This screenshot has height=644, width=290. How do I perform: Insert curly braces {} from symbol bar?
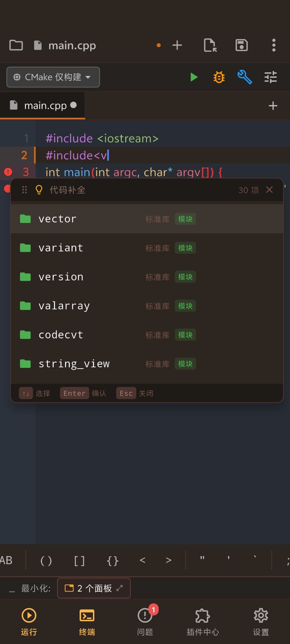112,560
